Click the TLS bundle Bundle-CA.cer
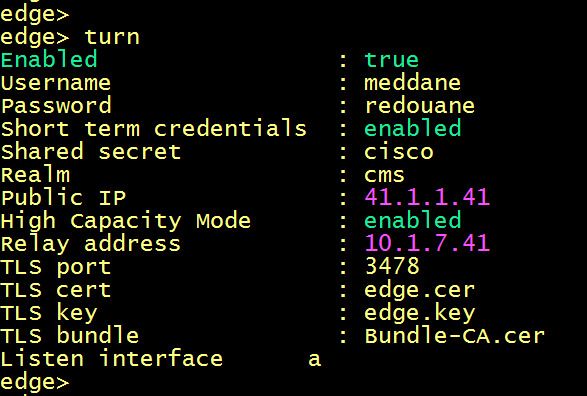Screen dimensions: 587x396 click(454, 336)
